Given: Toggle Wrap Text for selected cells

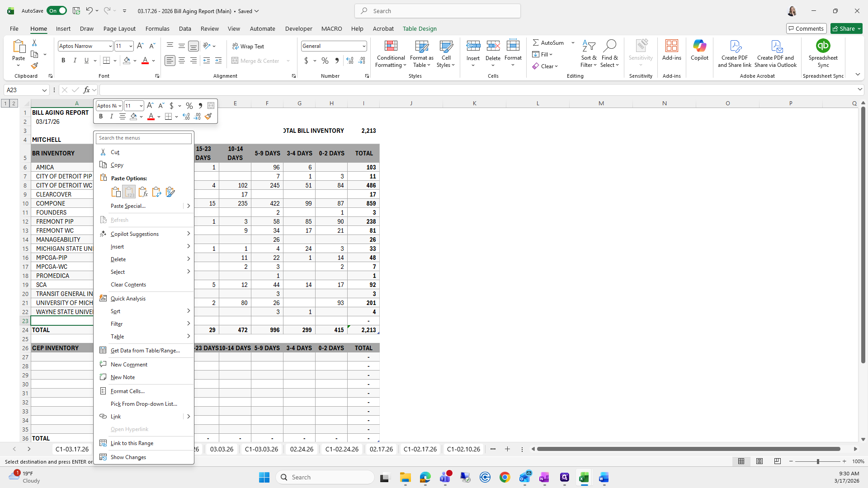Looking at the screenshot, I should (x=248, y=46).
